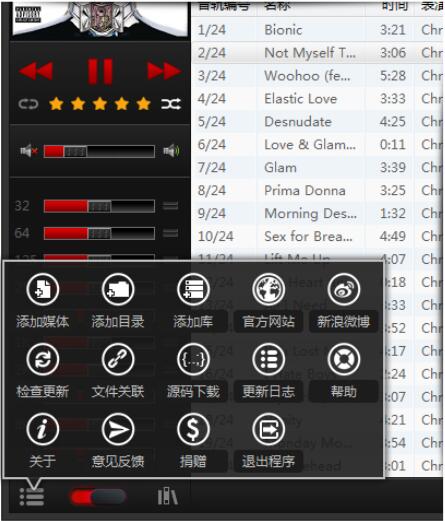Open the library books icon in bottom bar
Screen dimensions: 445x521
[167, 496]
